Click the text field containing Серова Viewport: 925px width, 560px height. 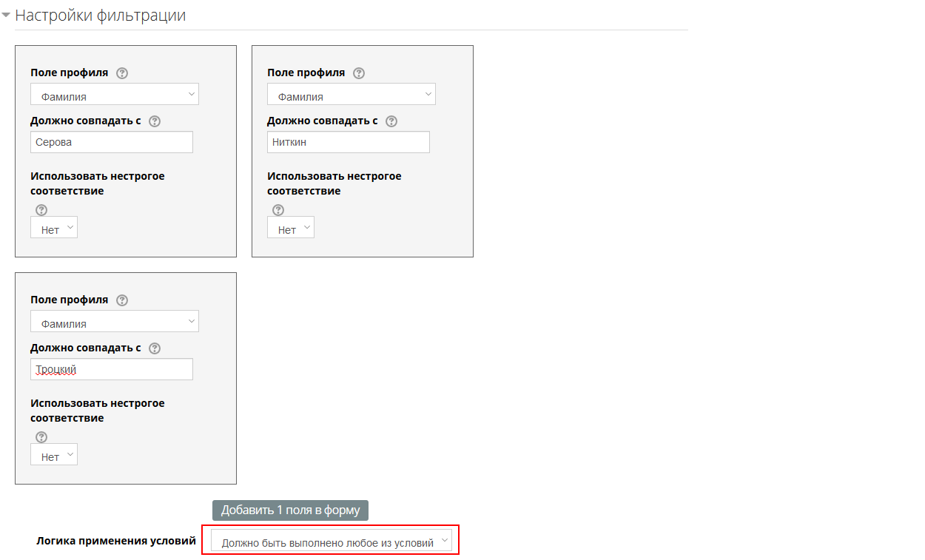(112, 142)
